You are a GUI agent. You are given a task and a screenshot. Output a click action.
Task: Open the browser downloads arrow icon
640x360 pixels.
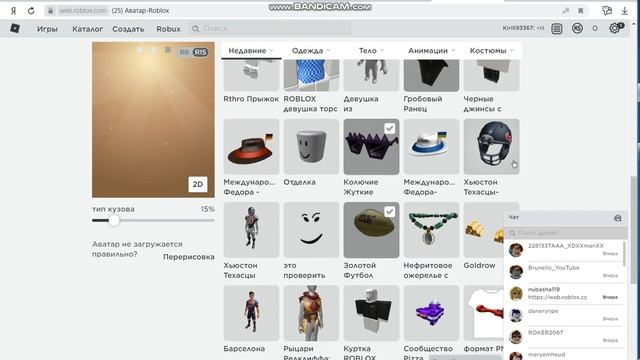624,11
